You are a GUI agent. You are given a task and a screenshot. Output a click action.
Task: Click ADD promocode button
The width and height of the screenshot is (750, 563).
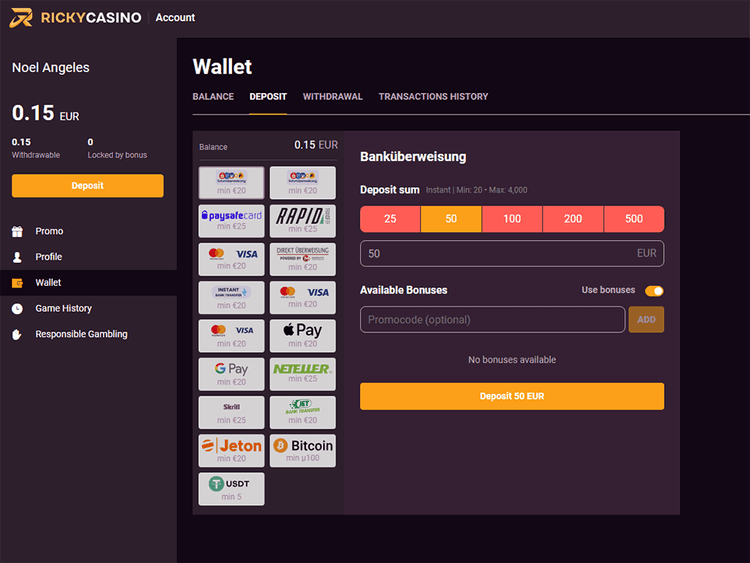pos(646,320)
